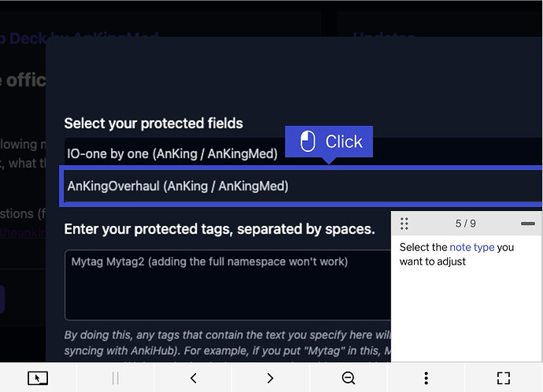Open the "note type" link in instructions
The image size is (543, 392).
[x=472, y=247]
